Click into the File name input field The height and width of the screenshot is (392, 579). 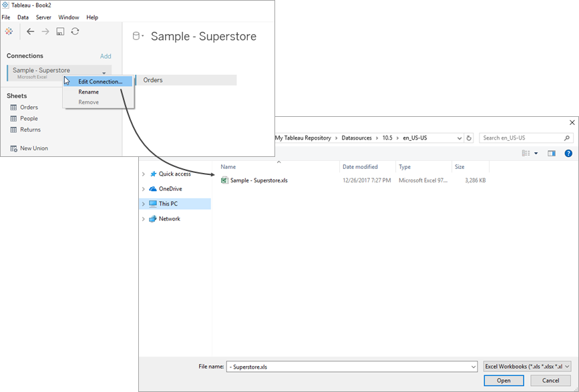tap(352, 367)
